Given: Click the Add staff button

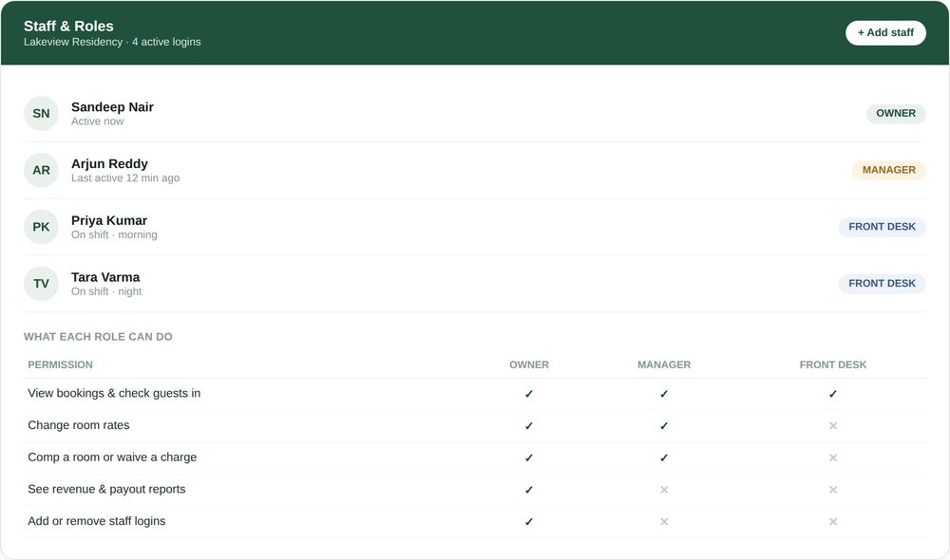Looking at the screenshot, I should click(885, 32).
